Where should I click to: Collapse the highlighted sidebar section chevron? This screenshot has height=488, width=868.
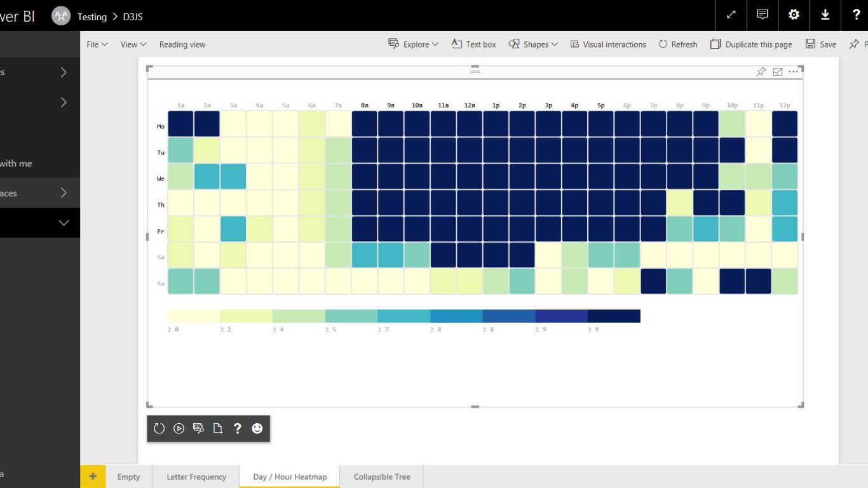click(x=64, y=223)
